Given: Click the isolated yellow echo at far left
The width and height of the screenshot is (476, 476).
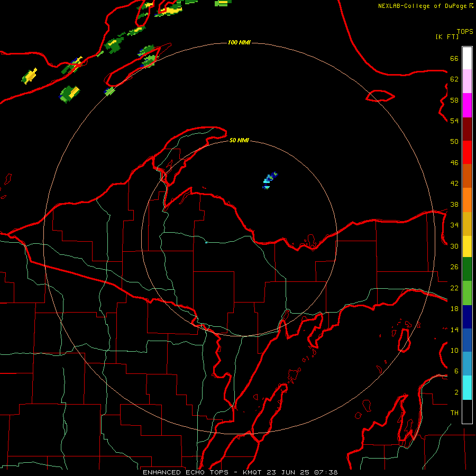Looking at the screenshot, I should [30, 76].
